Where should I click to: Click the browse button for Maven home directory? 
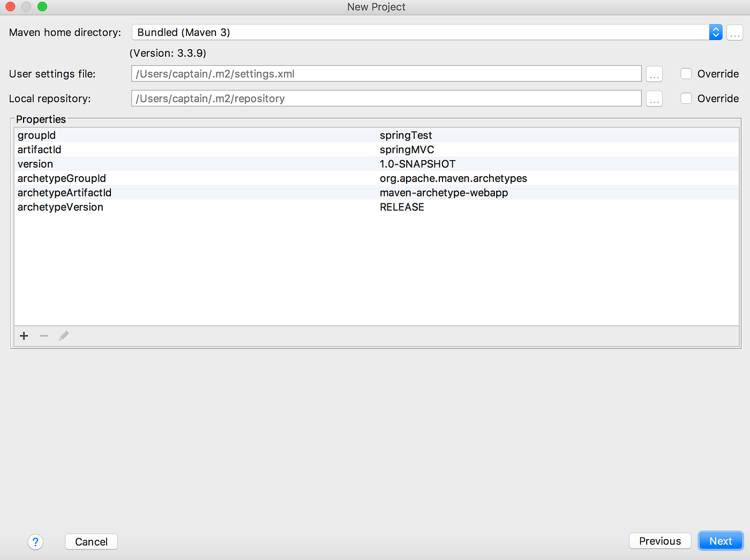(734, 32)
